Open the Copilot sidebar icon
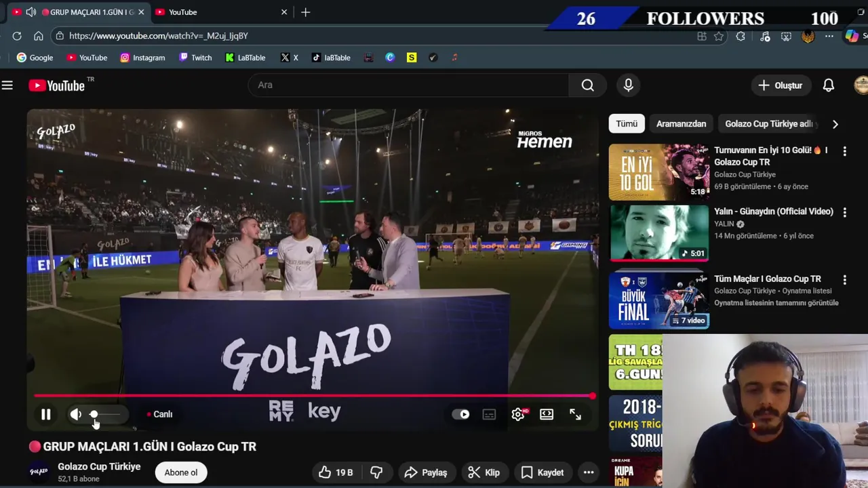 point(852,37)
